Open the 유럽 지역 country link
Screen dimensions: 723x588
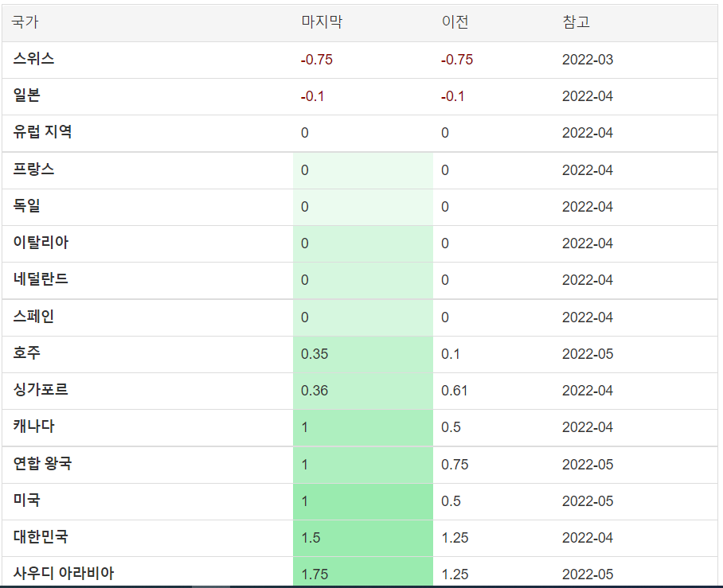click(x=42, y=132)
